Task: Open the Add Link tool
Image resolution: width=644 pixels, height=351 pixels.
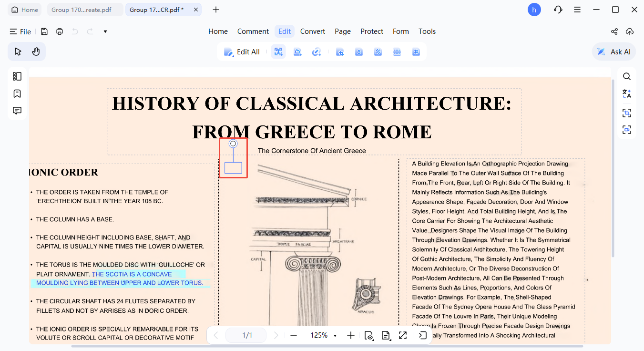Action: click(x=317, y=52)
